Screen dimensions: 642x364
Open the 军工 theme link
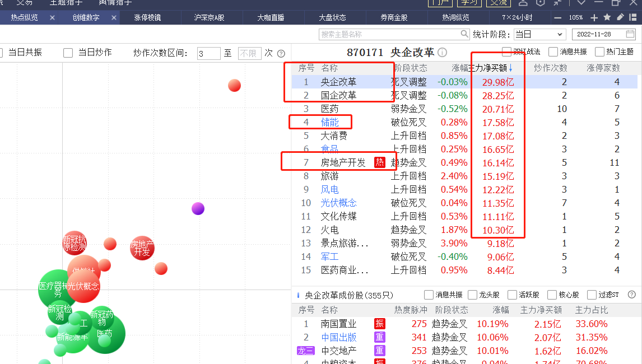coord(329,256)
